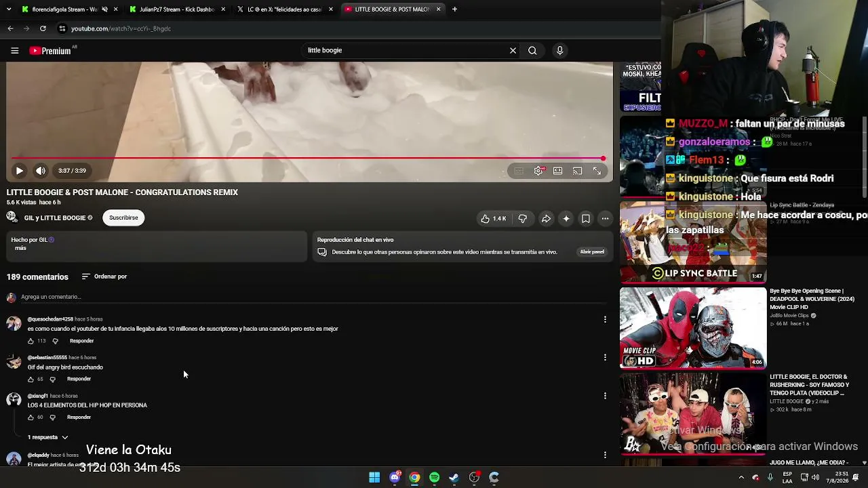Open a new browser tab
868x488 pixels.
point(454,9)
